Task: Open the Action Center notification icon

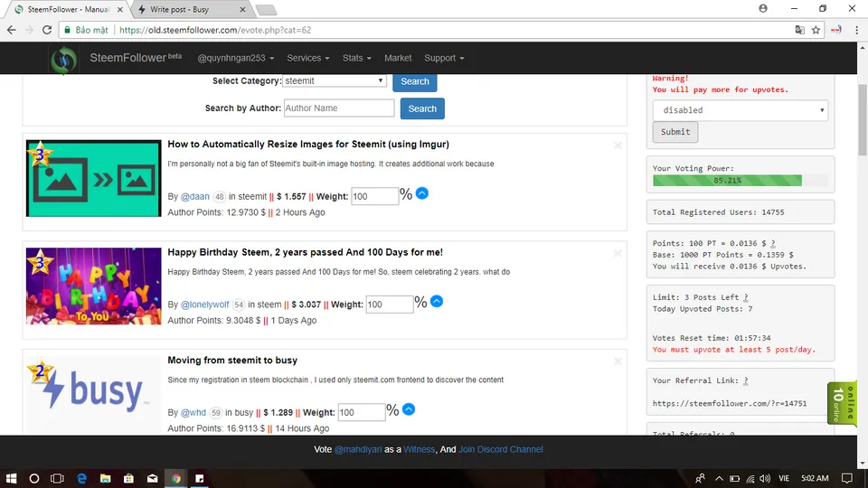Action: pyautogui.click(x=846, y=478)
